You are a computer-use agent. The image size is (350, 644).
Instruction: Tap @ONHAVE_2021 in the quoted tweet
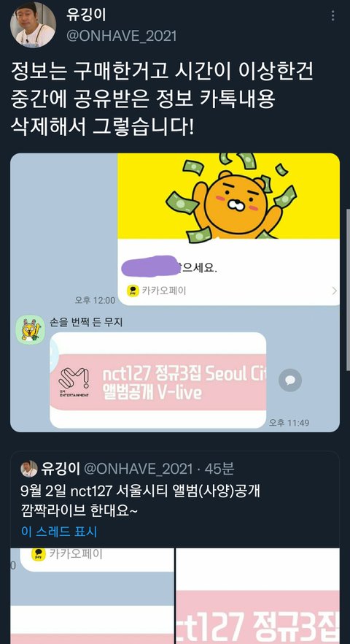coord(138,469)
